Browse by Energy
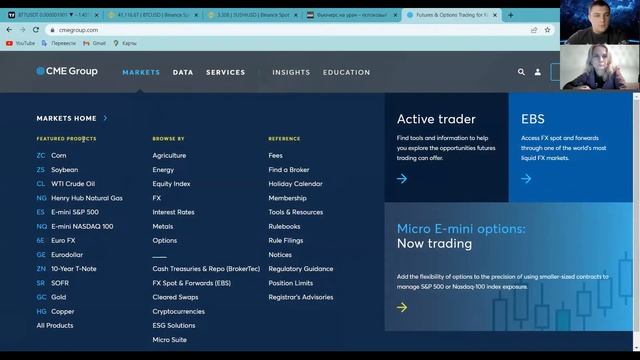Image resolution: width=640 pixels, height=360 pixels. point(163,170)
